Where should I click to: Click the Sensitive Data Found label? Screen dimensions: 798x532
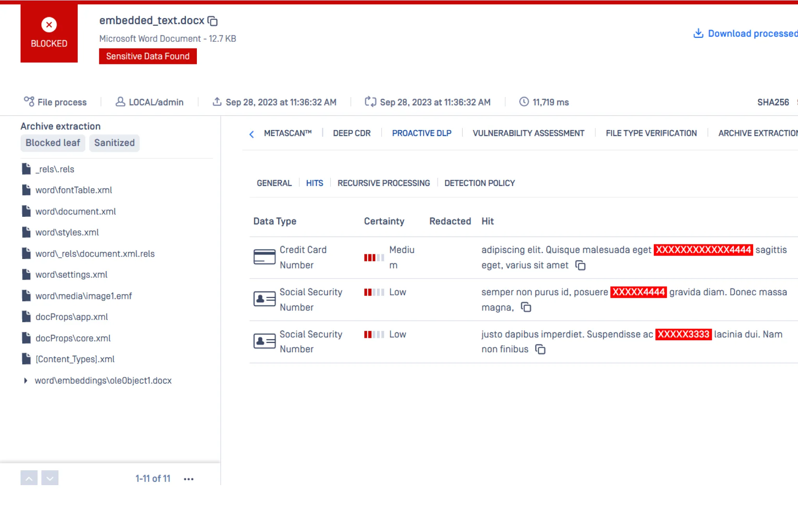coord(148,56)
